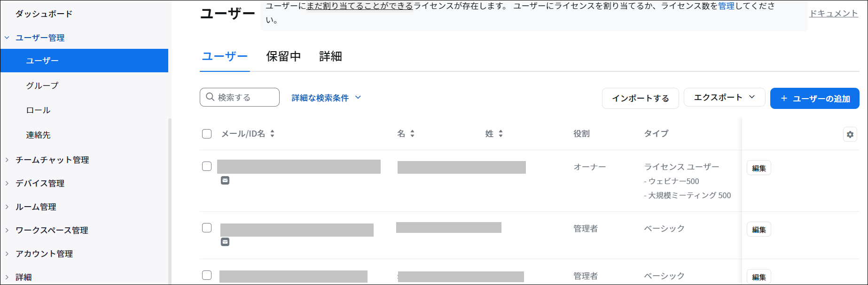The width and height of the screenshot is (868, 285).
Task: Open table column settings gear icon
Action: tap(850, 134)
